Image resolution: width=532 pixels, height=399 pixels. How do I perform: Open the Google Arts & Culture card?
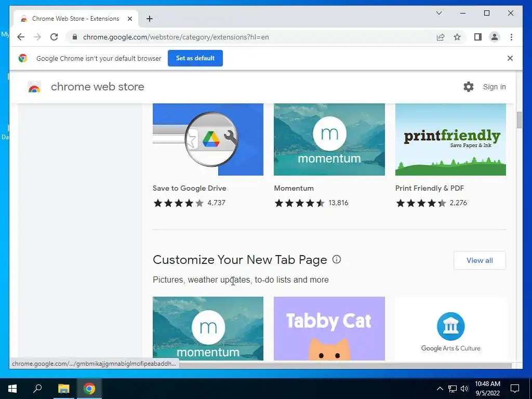[x=450, y=328]
